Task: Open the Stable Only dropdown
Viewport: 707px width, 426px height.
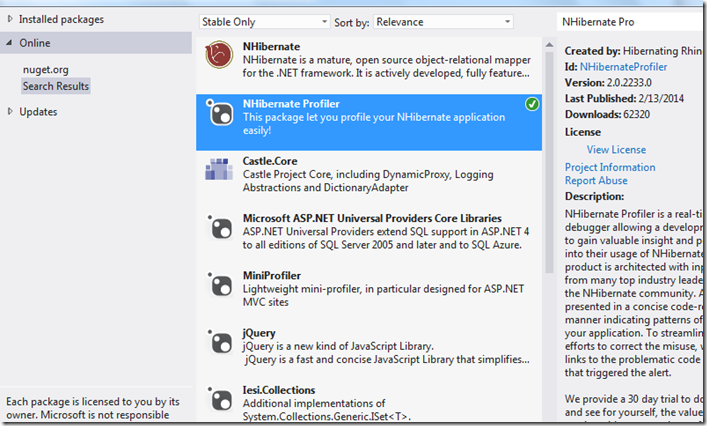Action: pos(264,22)
